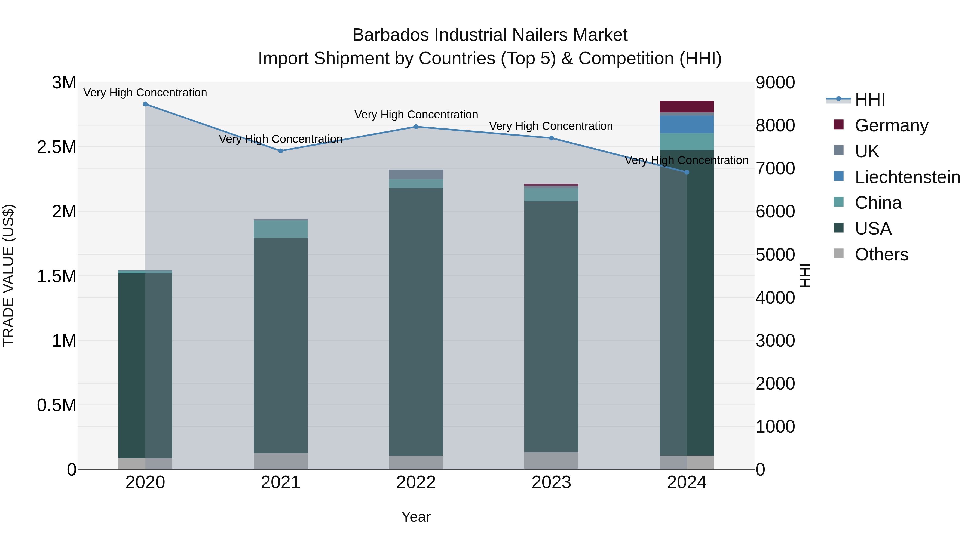The image size is (980, 551).
Task: Click 2023 'Very High Concentration' annotation
Action: [x=551, y=126]
